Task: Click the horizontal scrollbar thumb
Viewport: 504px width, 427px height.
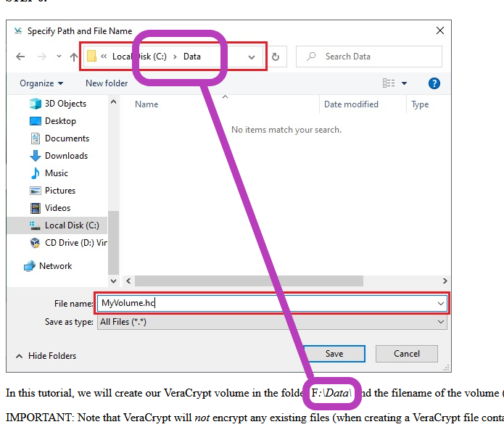Action: tap(249, 281)
